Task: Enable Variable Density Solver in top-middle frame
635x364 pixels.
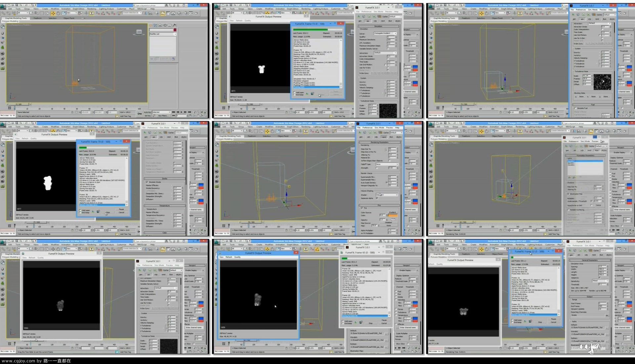Action: pyautogui.click(x=388, y=49)
